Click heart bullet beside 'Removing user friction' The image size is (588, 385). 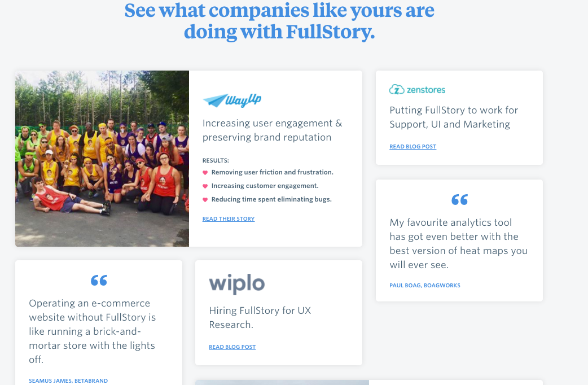coord(205,172)
